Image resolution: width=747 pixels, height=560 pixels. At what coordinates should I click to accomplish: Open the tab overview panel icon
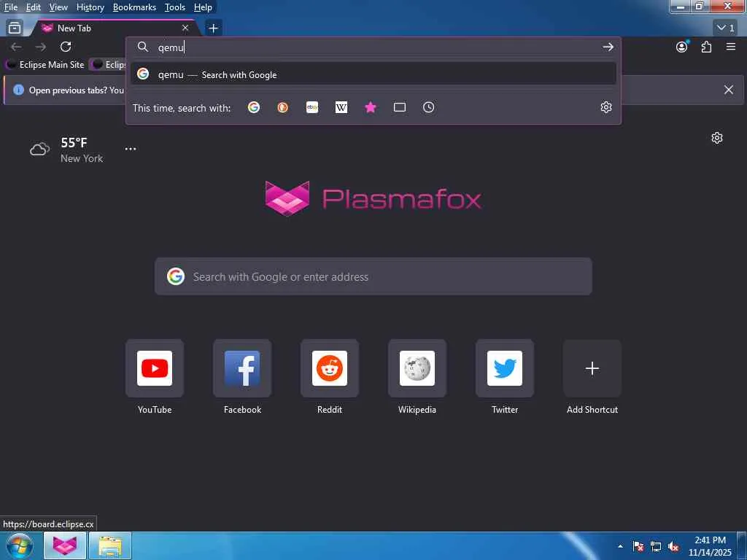point(15,28)
